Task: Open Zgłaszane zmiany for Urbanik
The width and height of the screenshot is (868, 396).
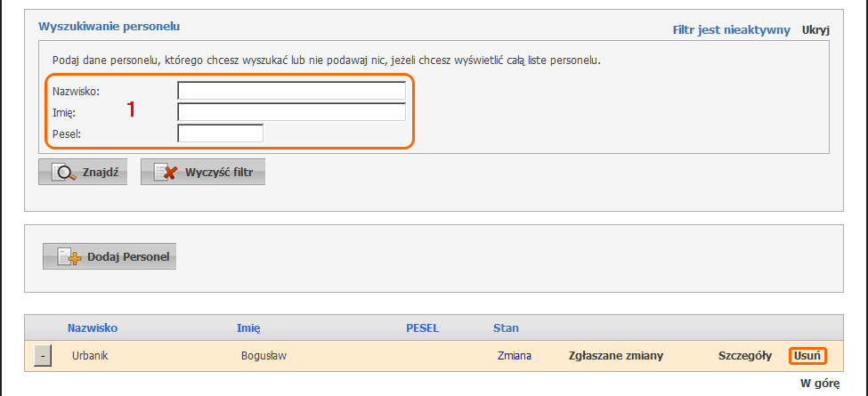Action: click(x=615, y=356)
